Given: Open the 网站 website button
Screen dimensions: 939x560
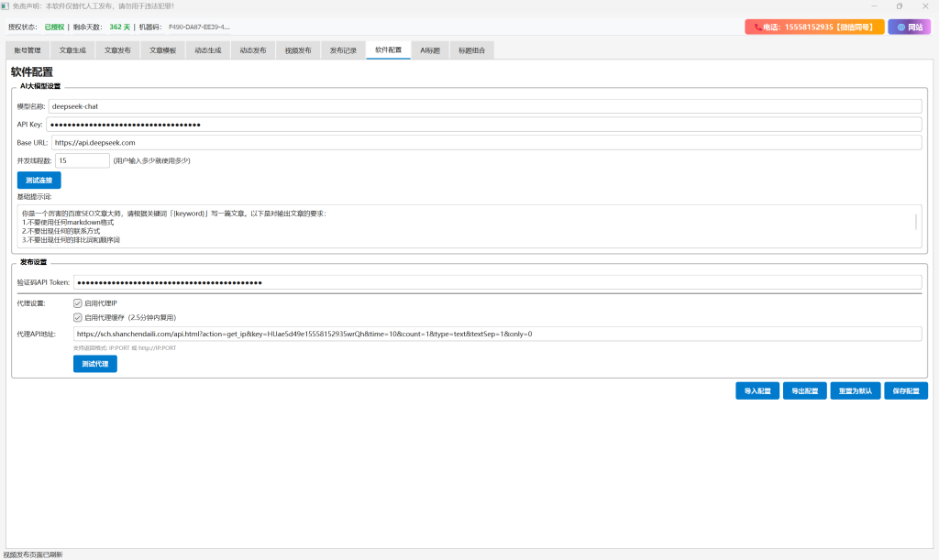Looking at the screenshot, I should [x=909, y=27].
